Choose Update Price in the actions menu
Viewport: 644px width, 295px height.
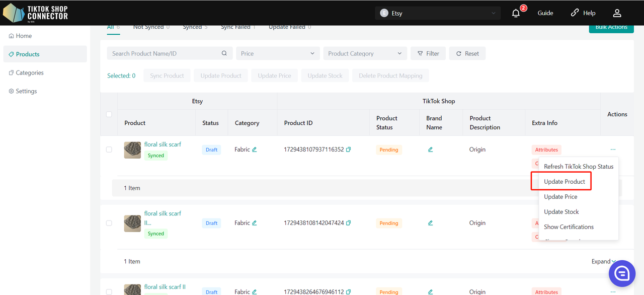click(x=560, y=197)
